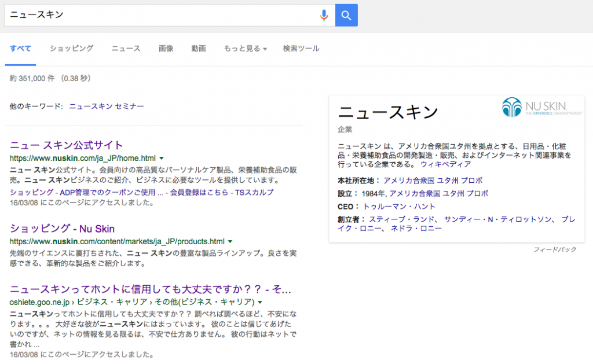The width and height of the screenshot is (593, 364).
Task: Click the microphone voice search icon
Action: click(324, 15)
